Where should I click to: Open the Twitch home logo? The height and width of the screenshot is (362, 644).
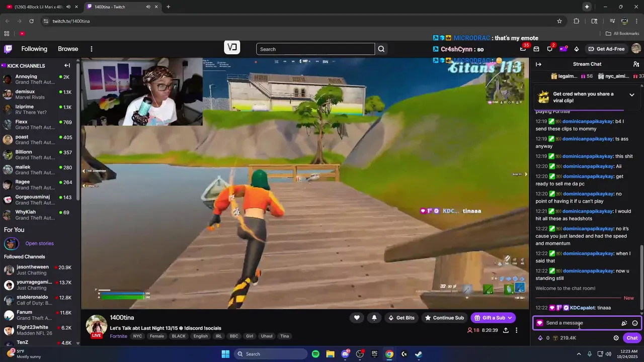pyautogui.click(x=8, y=49)
